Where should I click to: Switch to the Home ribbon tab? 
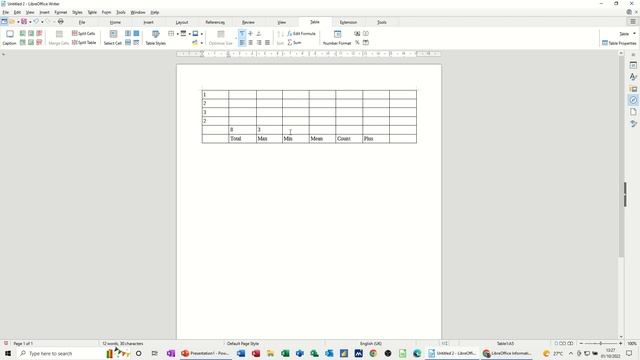tap(115, 22)
